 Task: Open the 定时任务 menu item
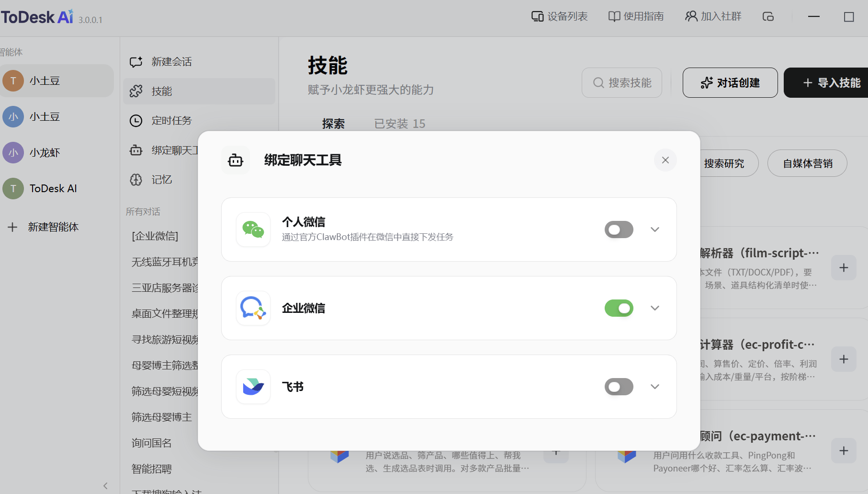point(199,121)
